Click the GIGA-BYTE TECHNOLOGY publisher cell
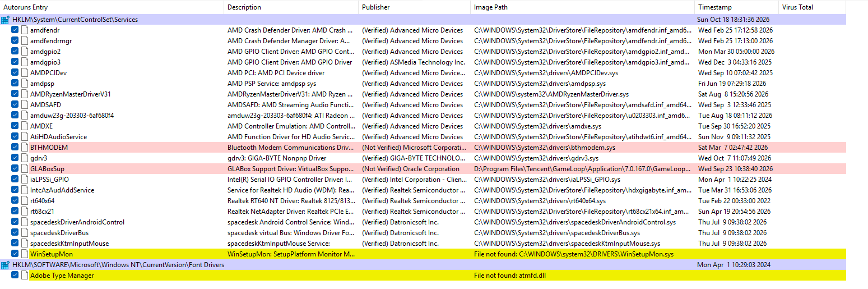 [x=414, y=158]
